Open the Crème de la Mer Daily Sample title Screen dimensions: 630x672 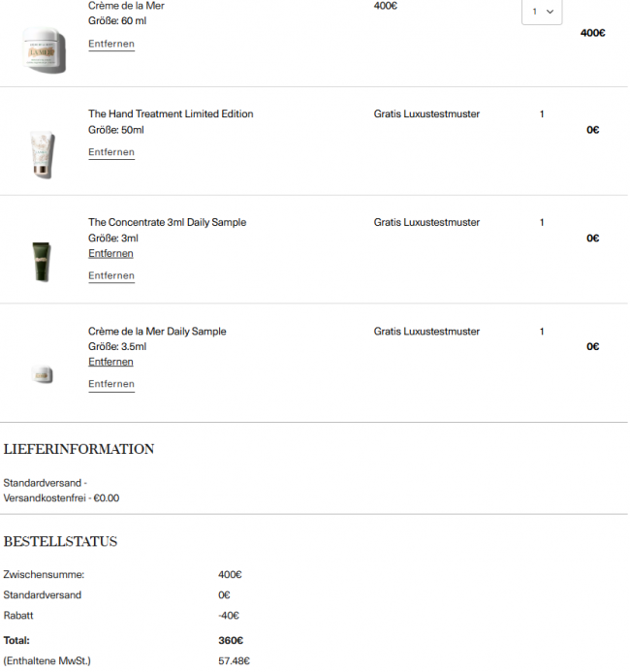[x=157, y=332]
